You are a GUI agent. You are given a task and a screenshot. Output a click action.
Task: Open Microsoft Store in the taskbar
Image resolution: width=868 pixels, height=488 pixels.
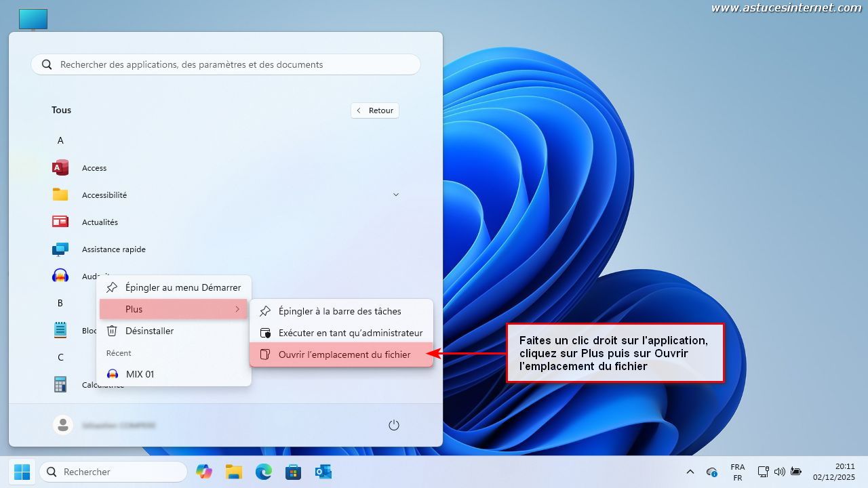293,472
